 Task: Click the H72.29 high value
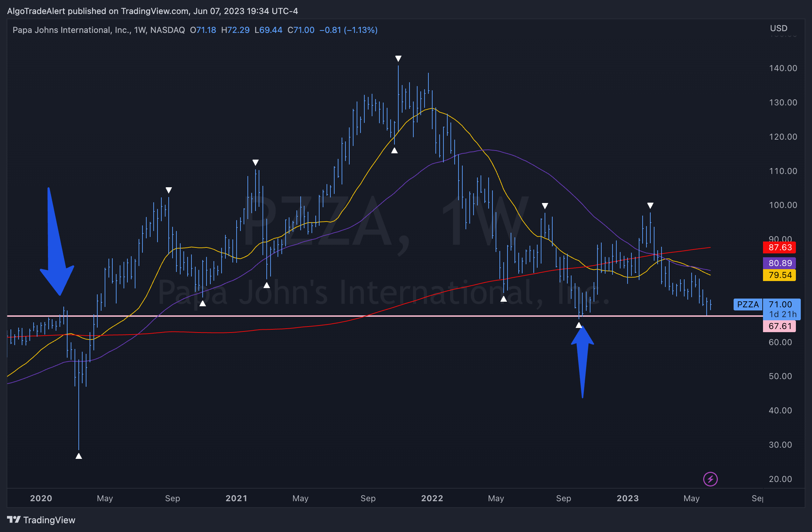(235, 30)
